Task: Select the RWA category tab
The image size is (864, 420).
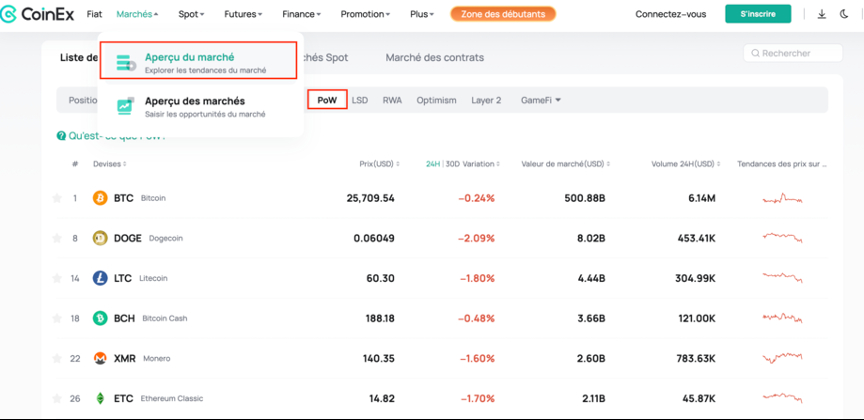Action: [x=392, y=100]
